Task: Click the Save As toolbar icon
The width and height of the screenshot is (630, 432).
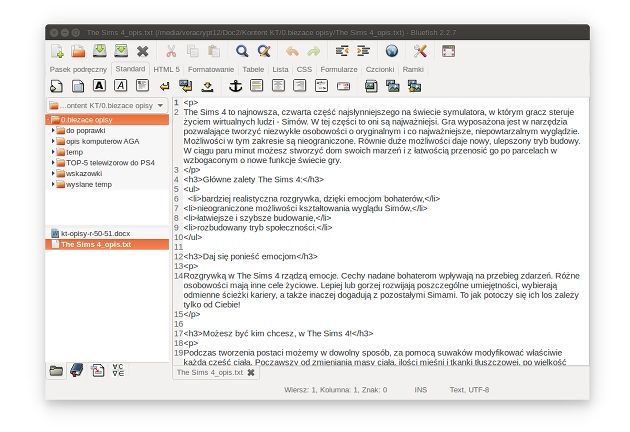Action: (121, 51)
